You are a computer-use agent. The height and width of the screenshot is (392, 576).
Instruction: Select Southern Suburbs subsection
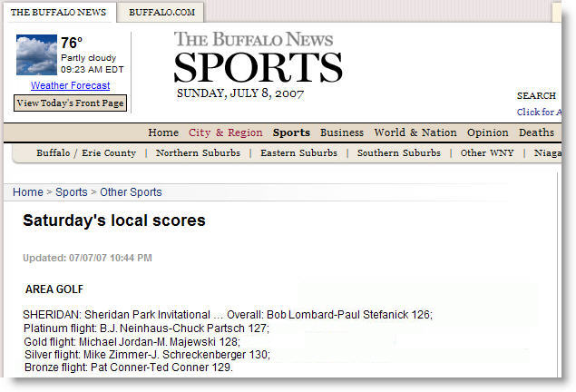coord(398,152)
